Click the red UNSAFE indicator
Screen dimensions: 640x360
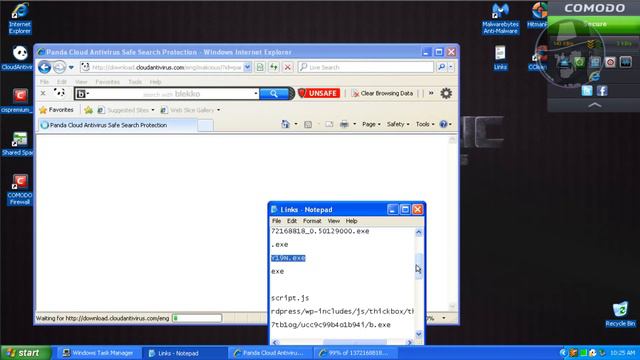(x=318, y=93)
